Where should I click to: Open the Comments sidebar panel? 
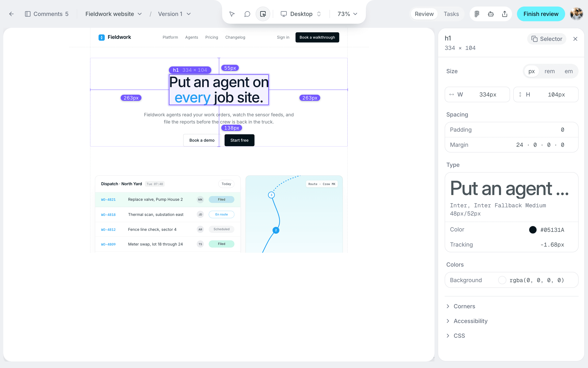click(47, 14)
